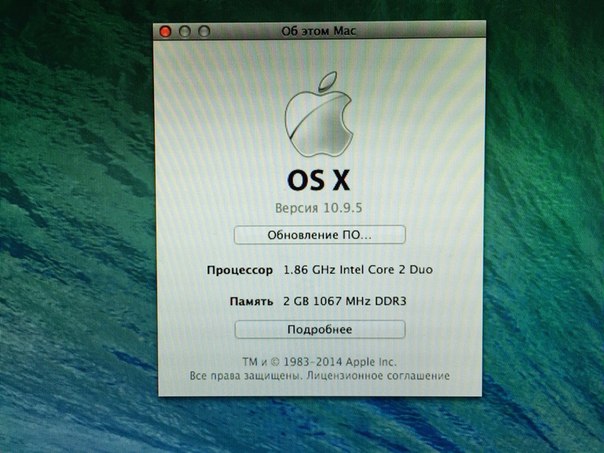Click the Apple logo image
Viewport: 604px width, 453px height.
click(x=319, y=114)
